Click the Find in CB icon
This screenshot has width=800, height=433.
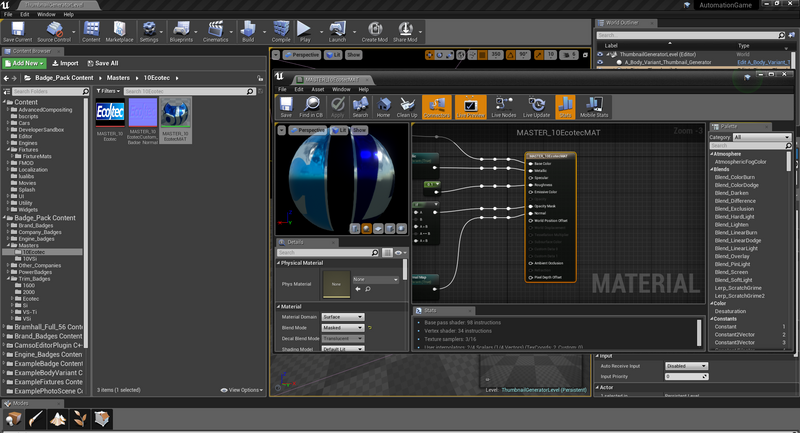tap(313, 105)
